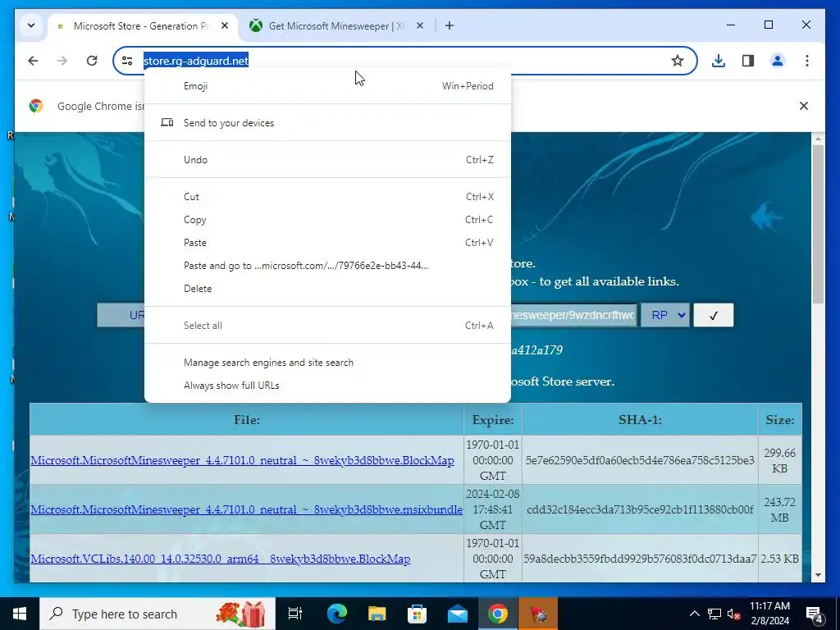Select Delete in the context menu
The image size is (840, 630).
point(327,289)
